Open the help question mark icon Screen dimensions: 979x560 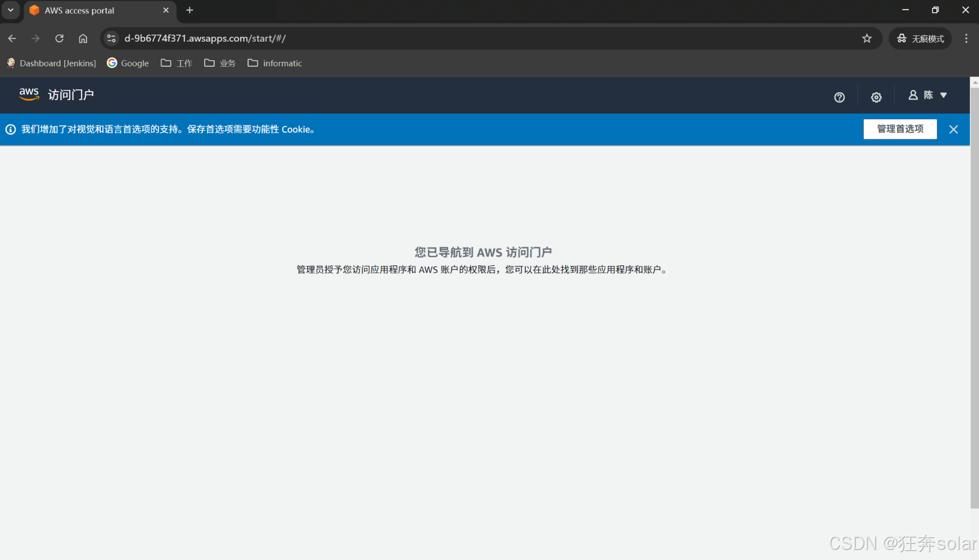[840, 97]
